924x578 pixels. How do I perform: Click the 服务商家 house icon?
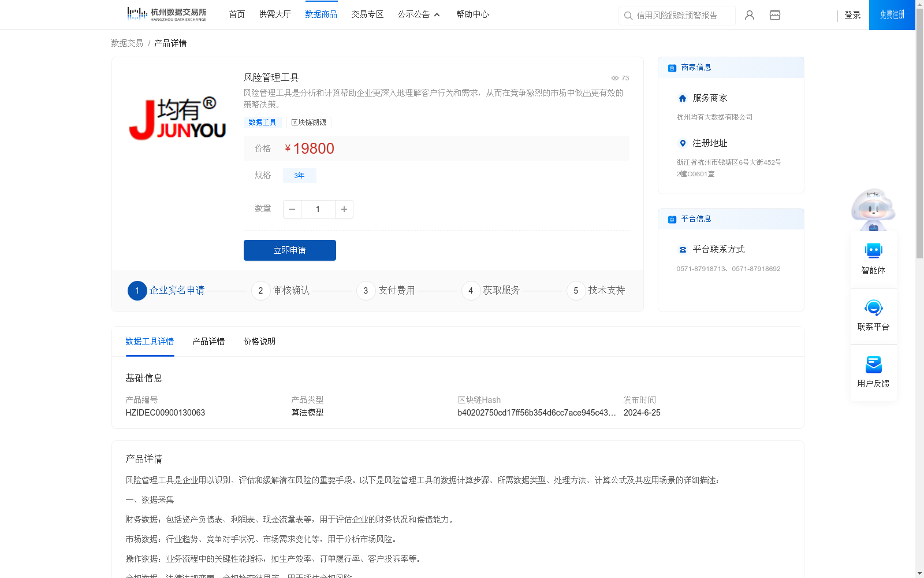(683, 98)
